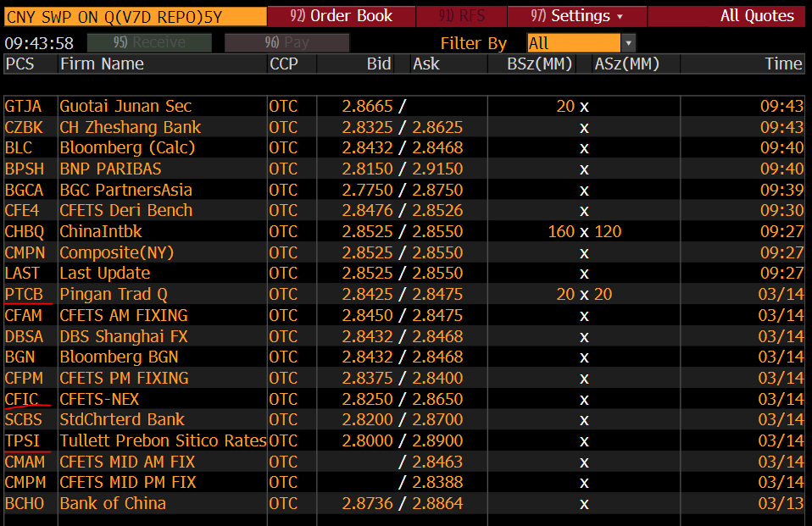Select the CFE4 code

pyautogui.click(x=22, y=211)
